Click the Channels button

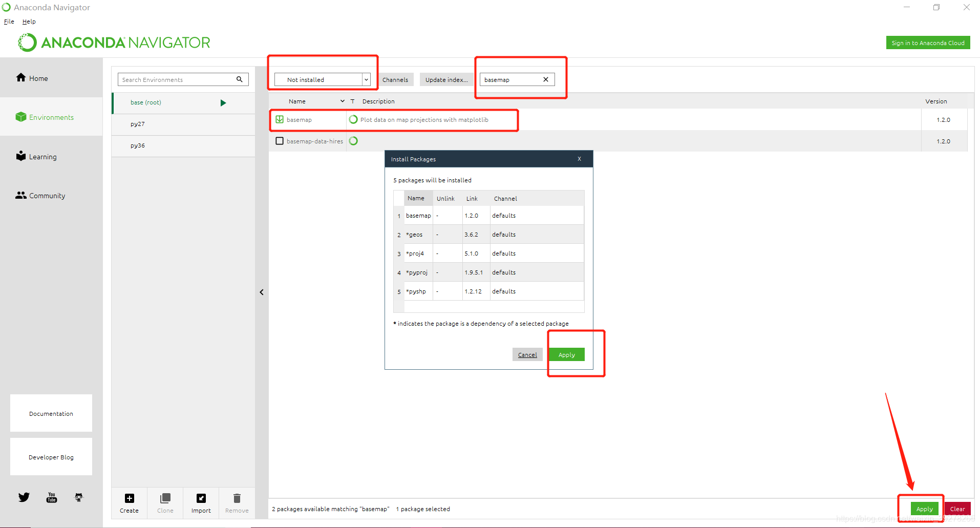pos(395,79)
